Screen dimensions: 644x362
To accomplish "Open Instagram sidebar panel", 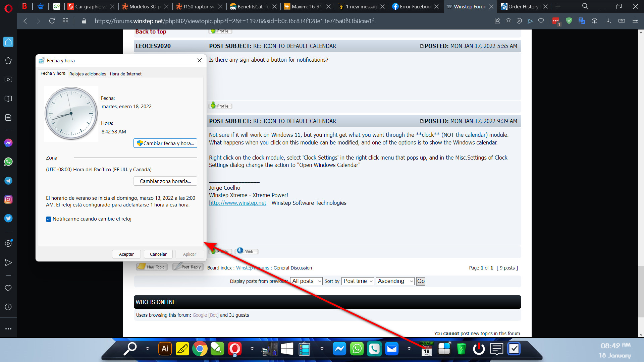I will pos(8,200).
